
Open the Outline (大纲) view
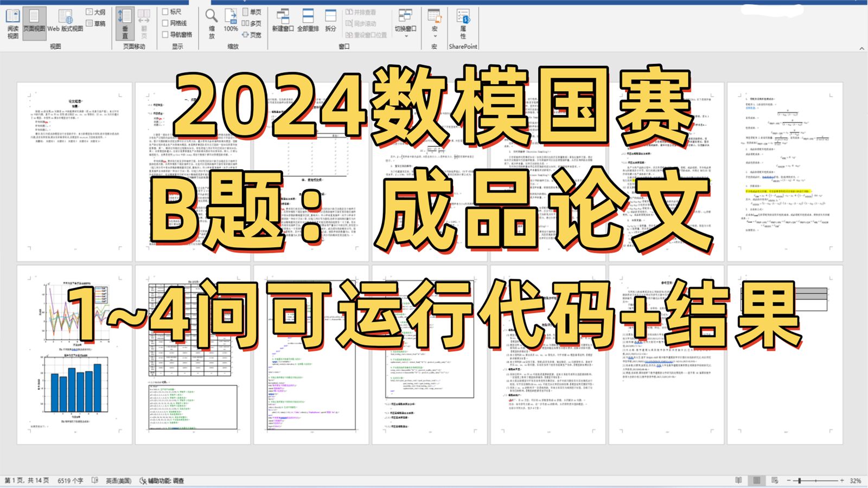(x=95, y=12)
